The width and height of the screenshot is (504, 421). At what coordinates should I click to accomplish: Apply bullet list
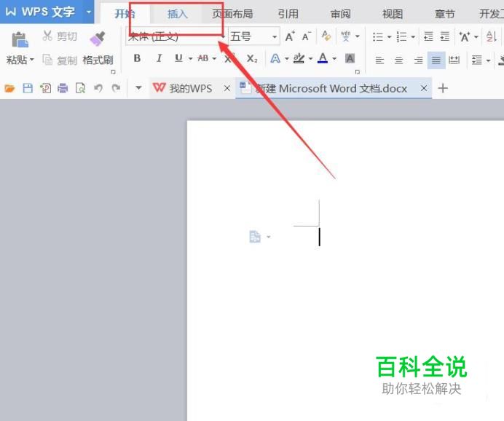pos(378,36)
